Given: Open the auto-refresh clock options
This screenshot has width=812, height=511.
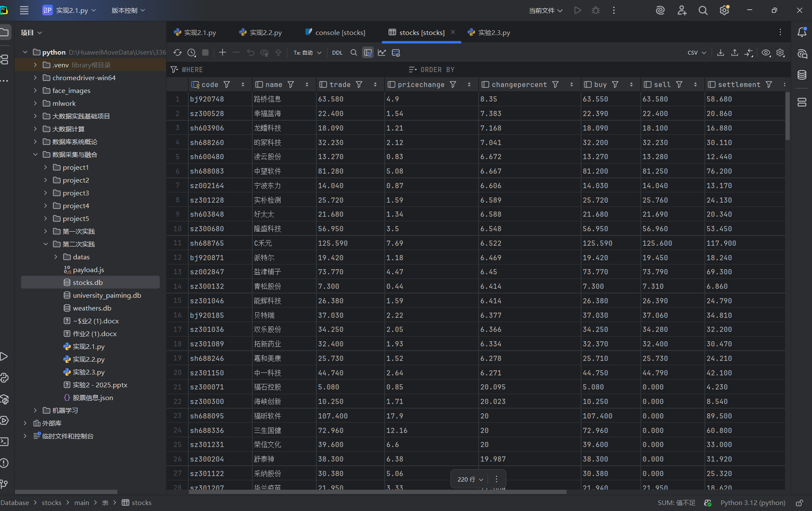Looking at the screenshot, I should 192,52.
